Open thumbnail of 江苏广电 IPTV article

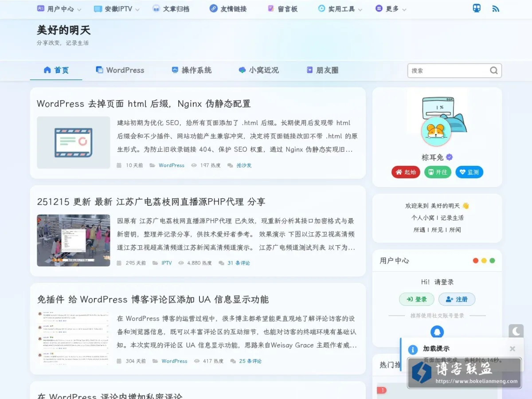(x=74, y=240)
